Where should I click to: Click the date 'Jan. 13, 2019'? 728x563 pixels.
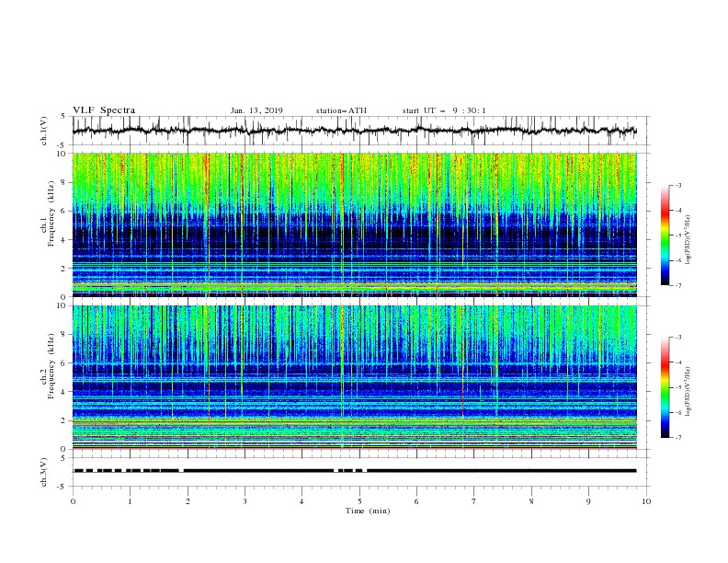[x=256, y=110]
